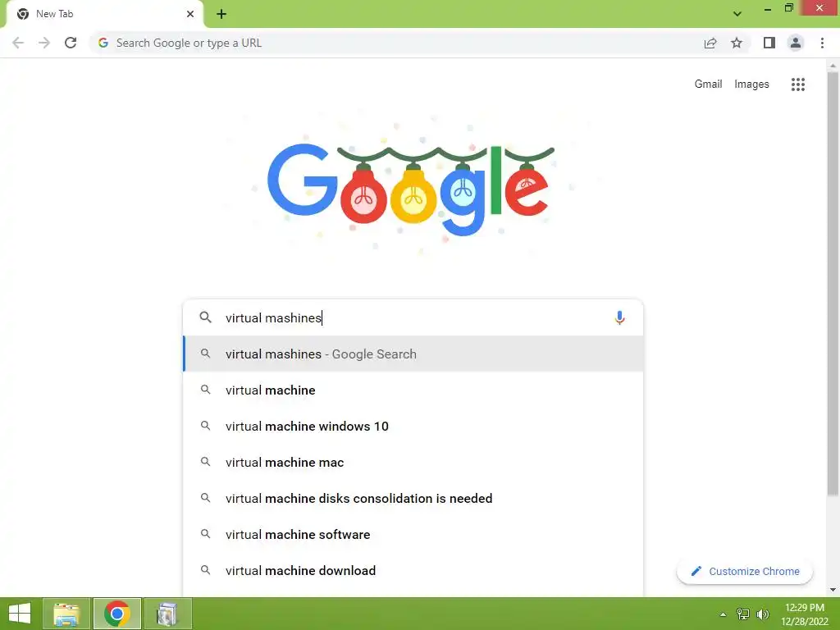Open the Gmail link
840x630 pixels.
point(708,84)
